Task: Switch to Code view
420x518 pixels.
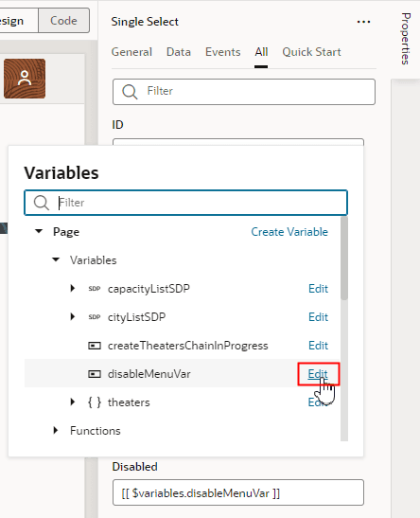Action: [x=63, y=21]
